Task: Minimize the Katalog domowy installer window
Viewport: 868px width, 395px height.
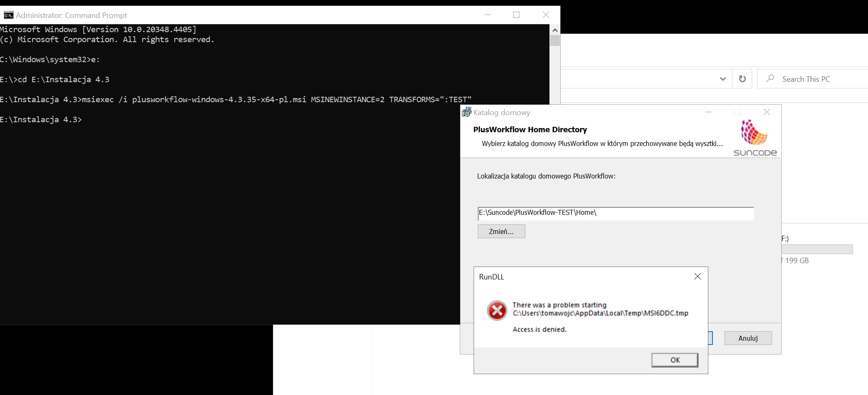Action: (x=708, y=112)
